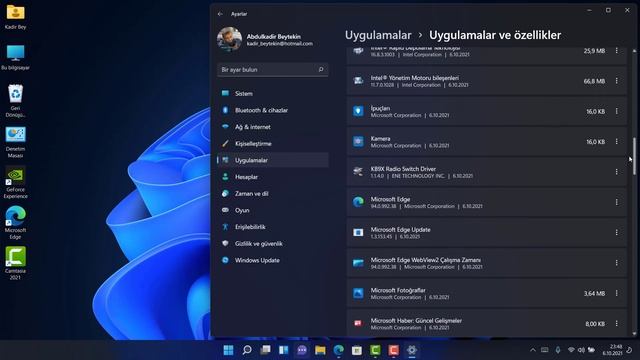This screenshot has height=360, width=640.
Task: Select Camtasia 2021 desktop shortcut
Action: [x=16, y=263]
